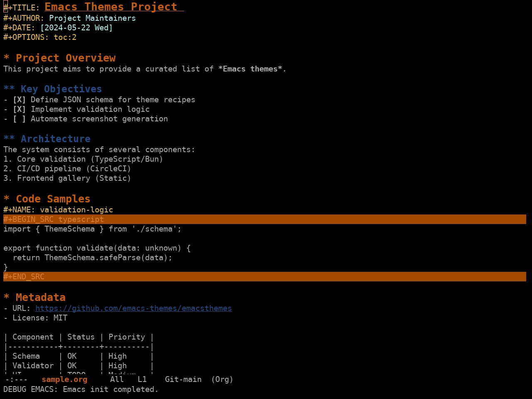Uncheck the Implement validation logic checkbox
The height and width of the screenshot is (399, 532).
tap(19, 109)
